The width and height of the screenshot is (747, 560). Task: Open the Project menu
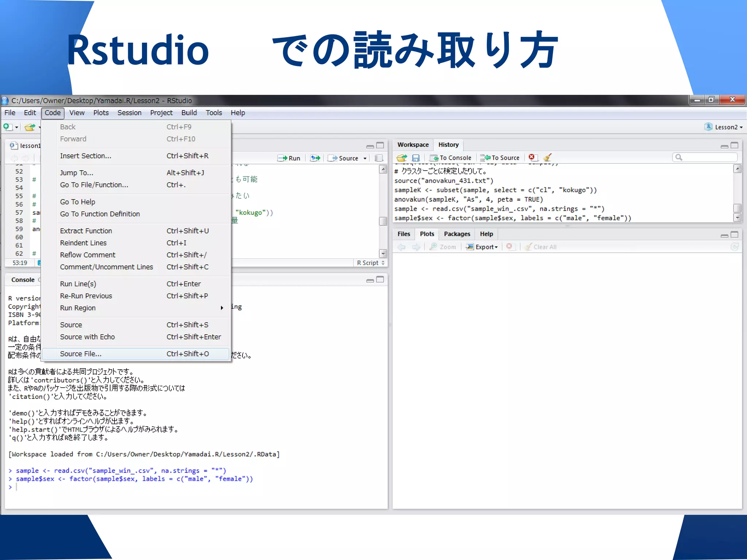pyautogui.click(x=161, y=113)
